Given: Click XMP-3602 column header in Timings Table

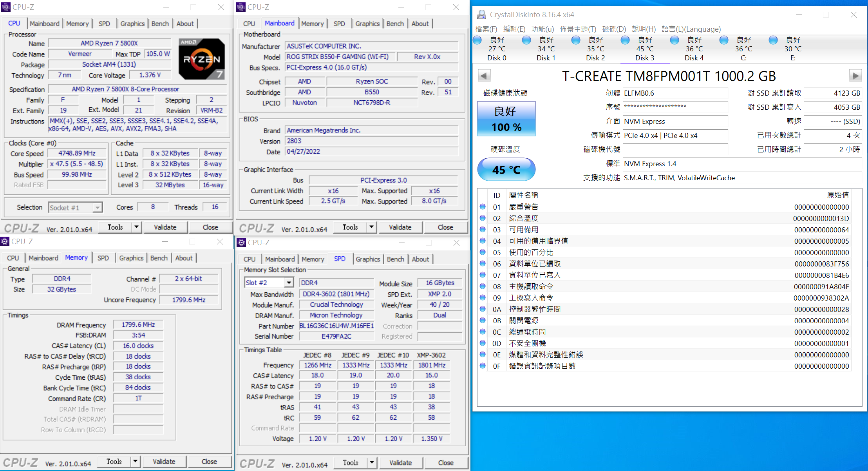Looking at the screenshot, I should (431, 355).
